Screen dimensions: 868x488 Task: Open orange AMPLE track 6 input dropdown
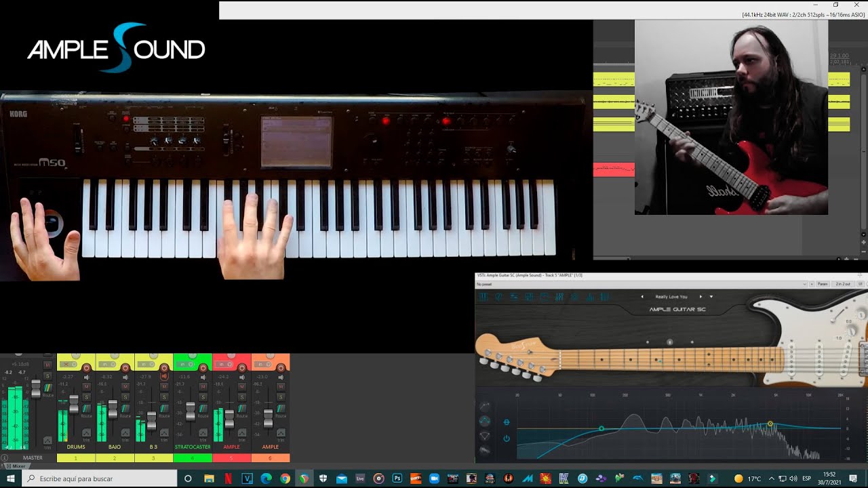[x=262, y=364]
